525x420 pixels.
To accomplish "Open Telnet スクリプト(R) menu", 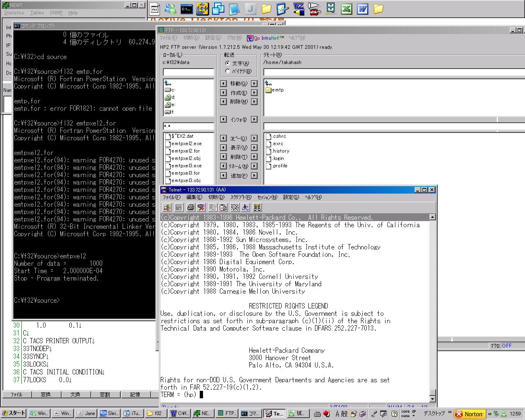I will point(241,197).
